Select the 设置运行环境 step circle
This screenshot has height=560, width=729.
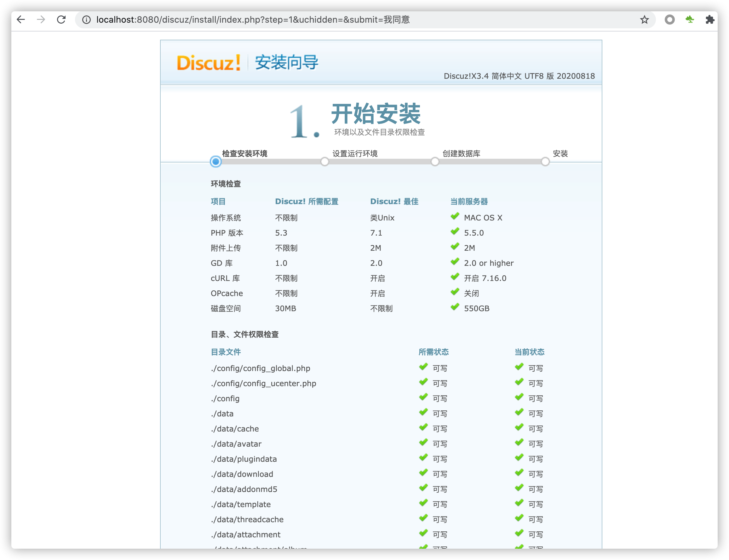325,162
